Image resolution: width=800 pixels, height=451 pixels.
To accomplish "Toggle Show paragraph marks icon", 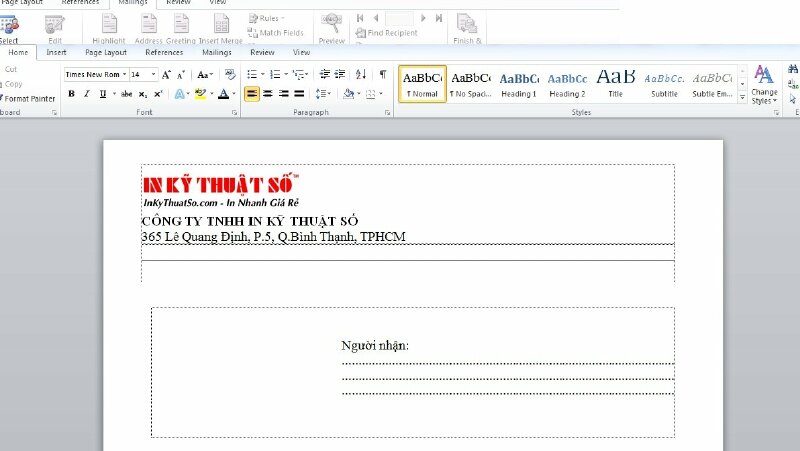I will [x=383, y=74].
